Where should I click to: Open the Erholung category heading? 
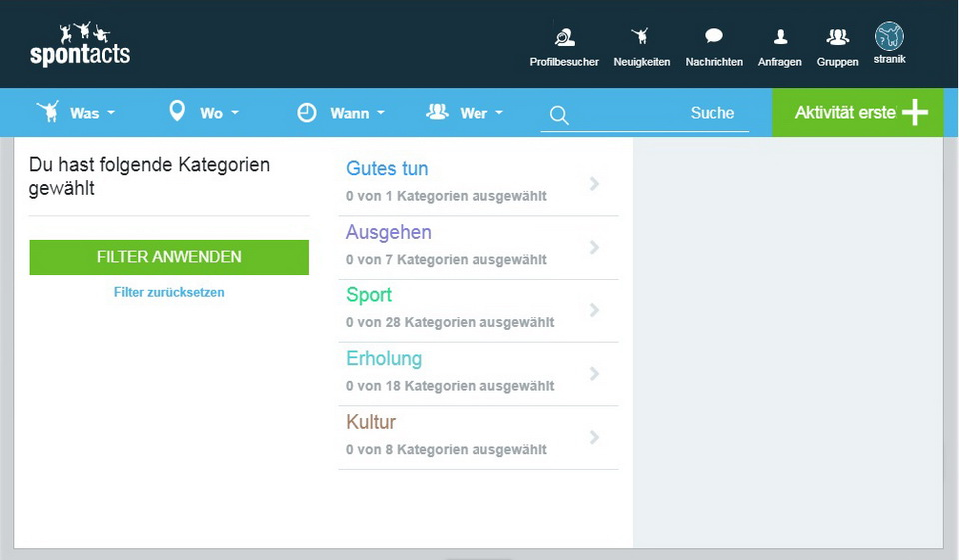point(384,359)
